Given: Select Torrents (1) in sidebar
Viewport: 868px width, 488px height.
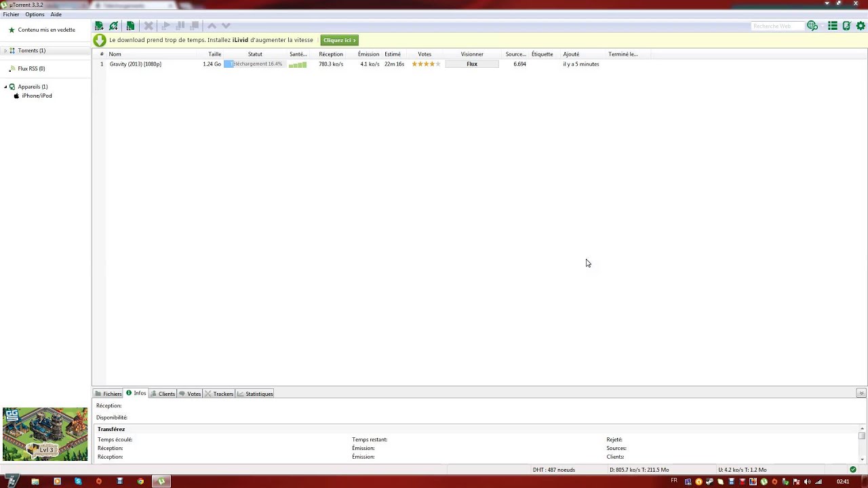Looking at the screenshot, I should [x=32, y=51].
